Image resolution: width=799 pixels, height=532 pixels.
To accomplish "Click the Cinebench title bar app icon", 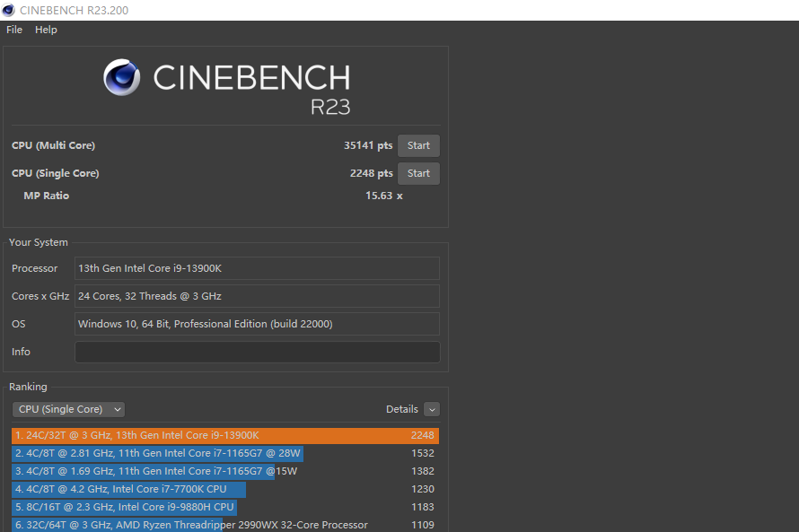I will coord(8,10).
